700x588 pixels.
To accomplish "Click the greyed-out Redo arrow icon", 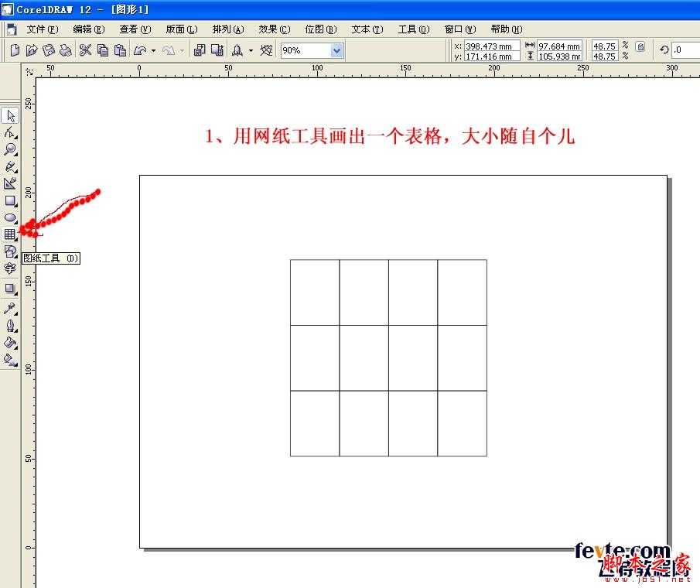I will (x=169, y=50).
